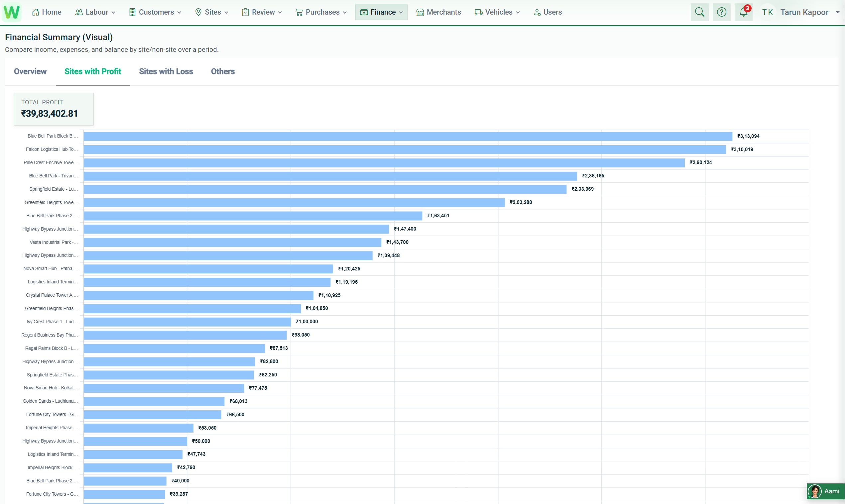The width and height of the screenshot is (845, 504).
Task: Switch to the Sites with Loss tab
Action: coord(166,71)
